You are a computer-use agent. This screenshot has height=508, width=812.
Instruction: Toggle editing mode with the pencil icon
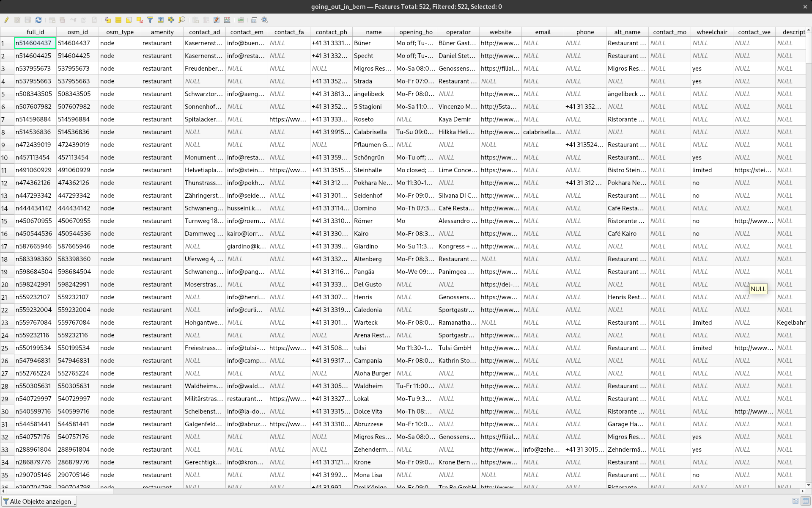6,20
